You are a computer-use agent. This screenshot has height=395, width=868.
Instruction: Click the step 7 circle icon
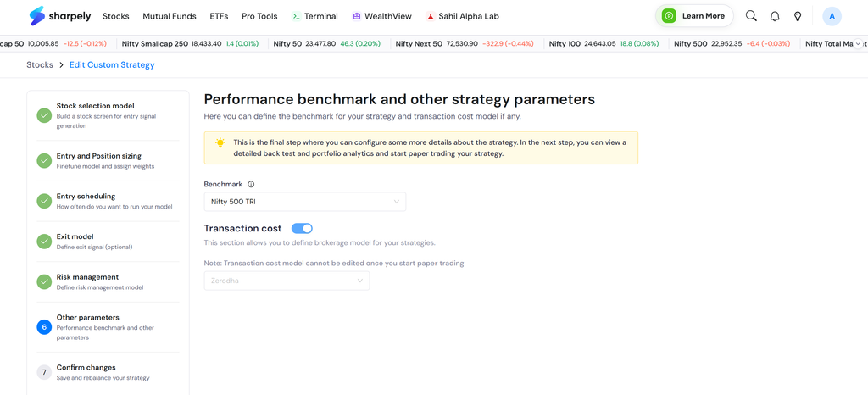tap(44, 372)
